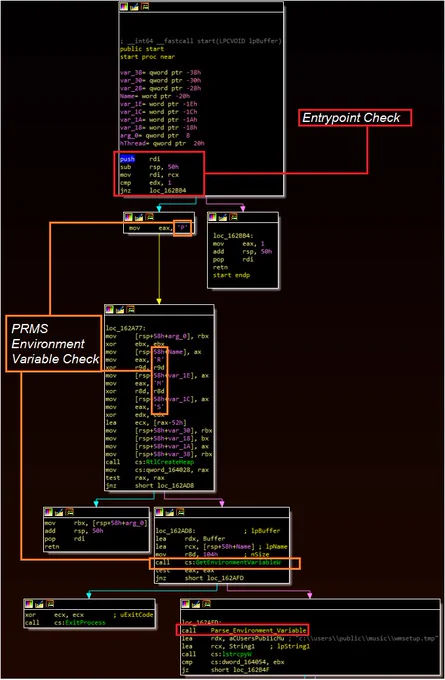Click the group nodes icon on the loc_162AFD block
Viewport: 445px width, 680px height.
coord(206,604)
